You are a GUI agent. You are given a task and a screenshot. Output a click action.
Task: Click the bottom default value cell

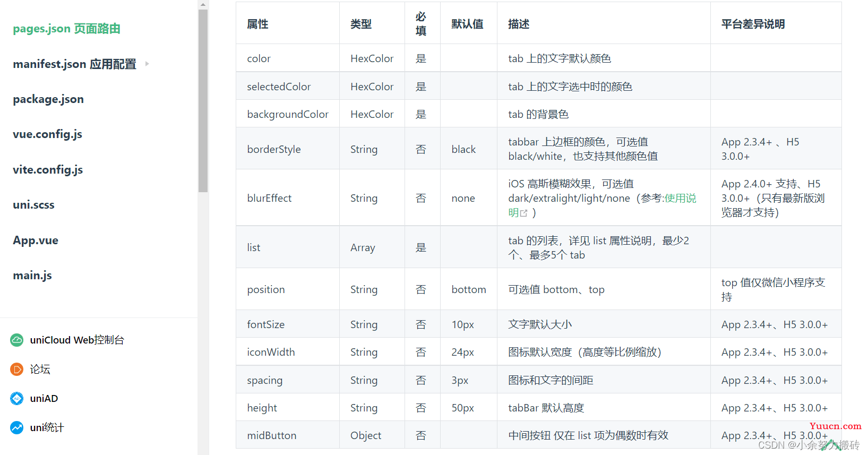(x=469, y=289)
